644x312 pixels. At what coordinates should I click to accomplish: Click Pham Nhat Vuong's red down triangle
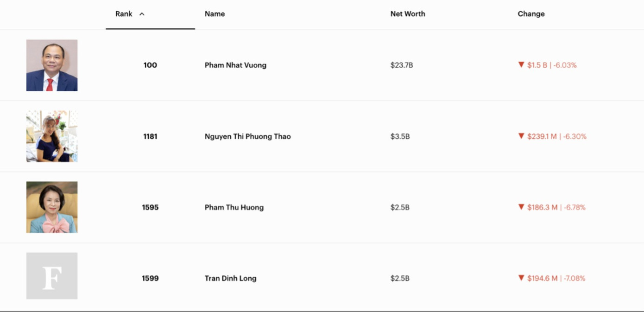pyautogui.click(x=521, y=65)
